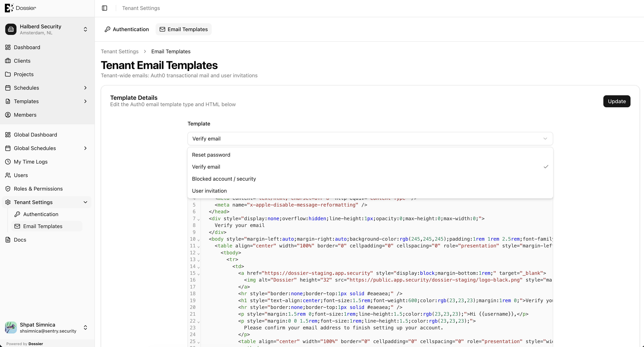Click the Dossier logo icon
The height and width of the screenshot is (347, 644).
click(x=9, y=8)
